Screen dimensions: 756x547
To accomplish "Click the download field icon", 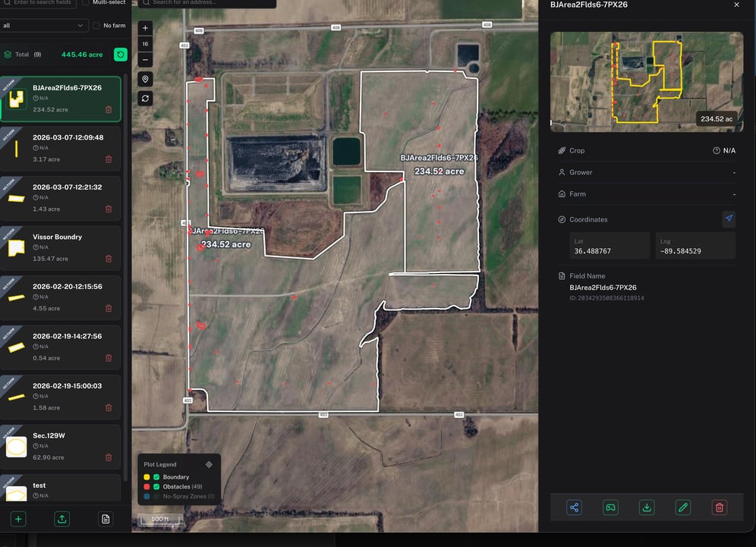I will pyautogui.click(x=647, y=507).
